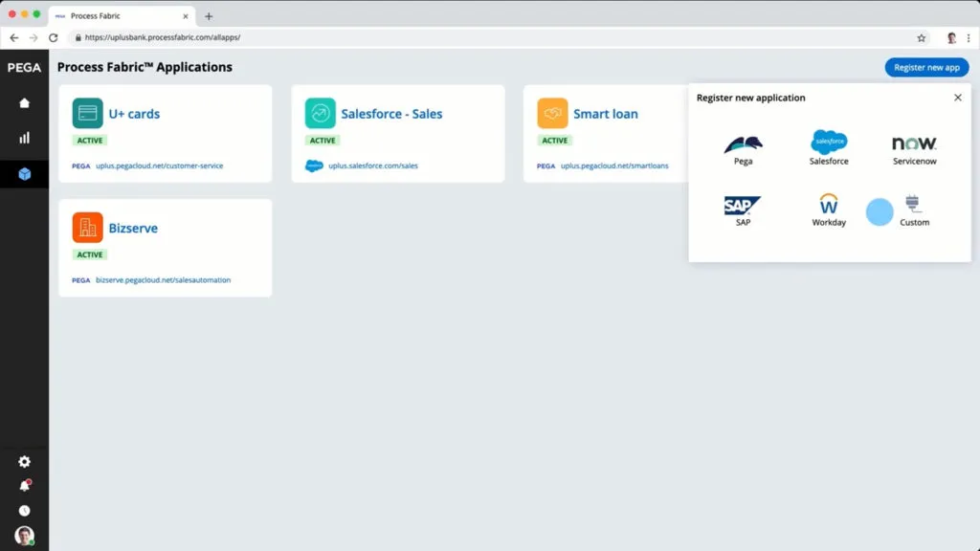
Task: Reload the page with the refresh icon
Action: pyautogui.click(x=54, y=37)
